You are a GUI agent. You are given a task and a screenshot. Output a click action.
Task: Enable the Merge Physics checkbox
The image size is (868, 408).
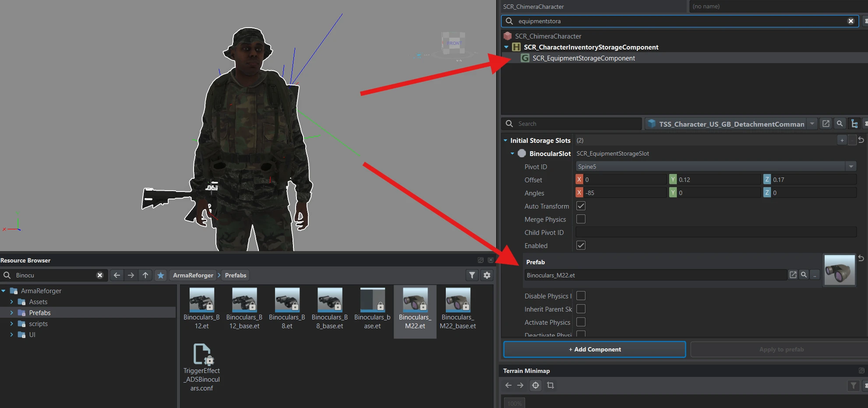pos(581,219)
